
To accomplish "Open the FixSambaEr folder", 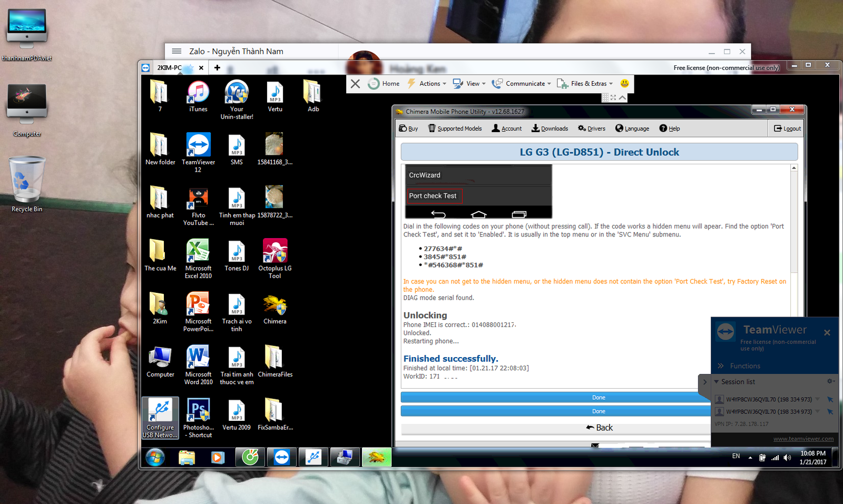I will click(275, 414).
